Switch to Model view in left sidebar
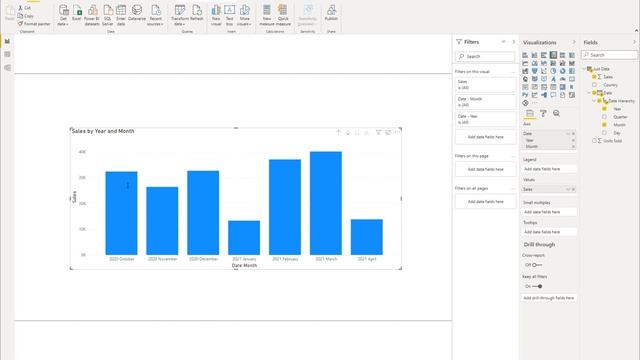 (7, 68)
